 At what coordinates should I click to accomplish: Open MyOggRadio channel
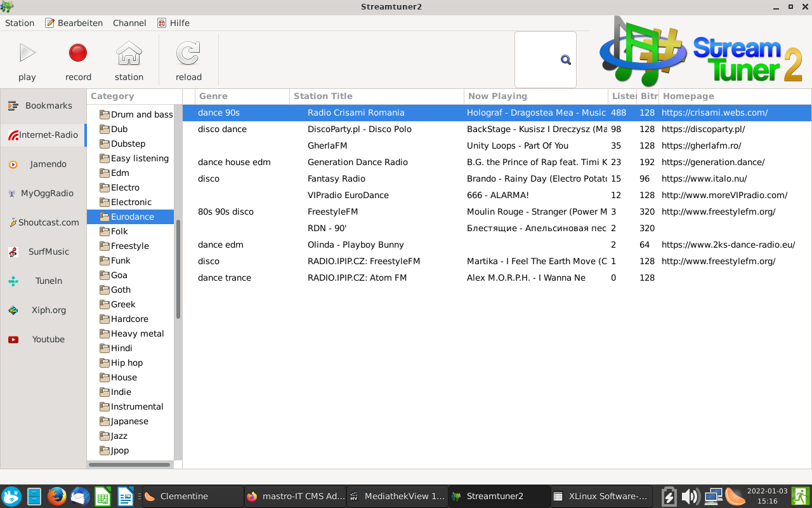click(x=43, y=194)
